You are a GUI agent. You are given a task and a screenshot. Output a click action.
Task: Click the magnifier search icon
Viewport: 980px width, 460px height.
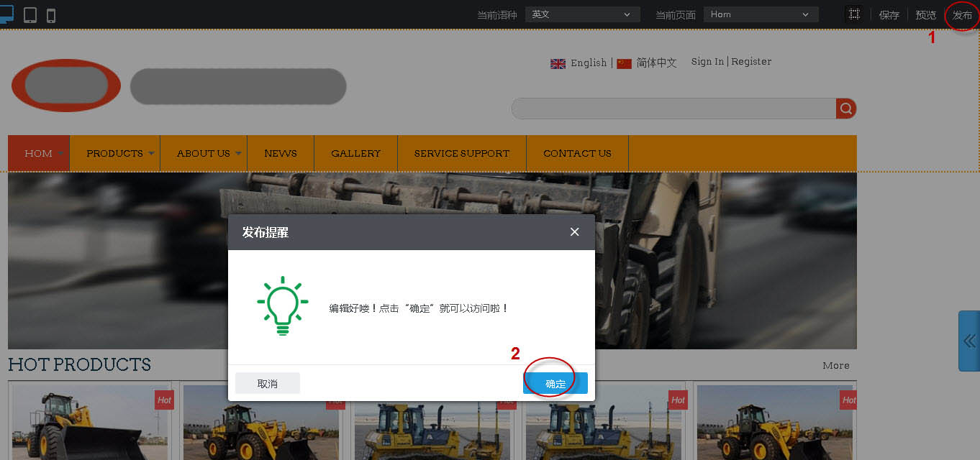coord(846,109)
